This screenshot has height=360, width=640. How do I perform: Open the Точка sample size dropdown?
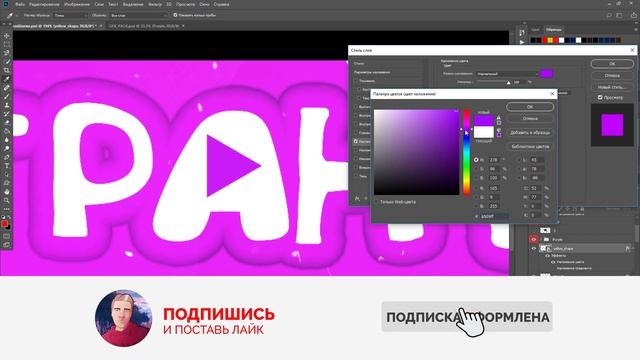click(x=70, y=15)
